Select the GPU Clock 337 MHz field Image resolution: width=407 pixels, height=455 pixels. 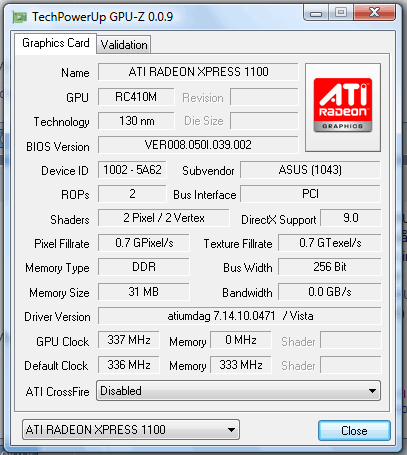click(x=129, y=340)
